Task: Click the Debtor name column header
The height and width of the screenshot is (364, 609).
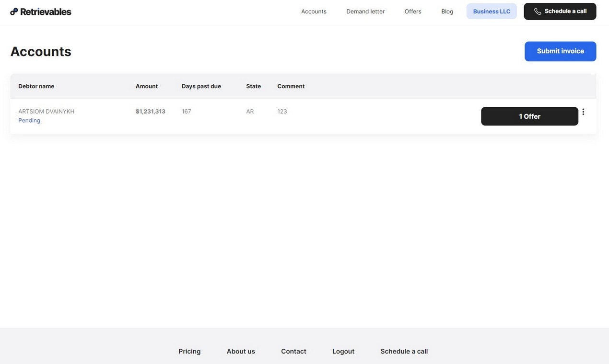Action: [36, 86]
